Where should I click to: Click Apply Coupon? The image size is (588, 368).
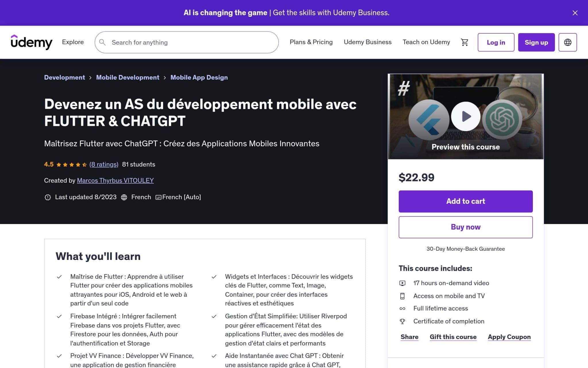point(509,337)
